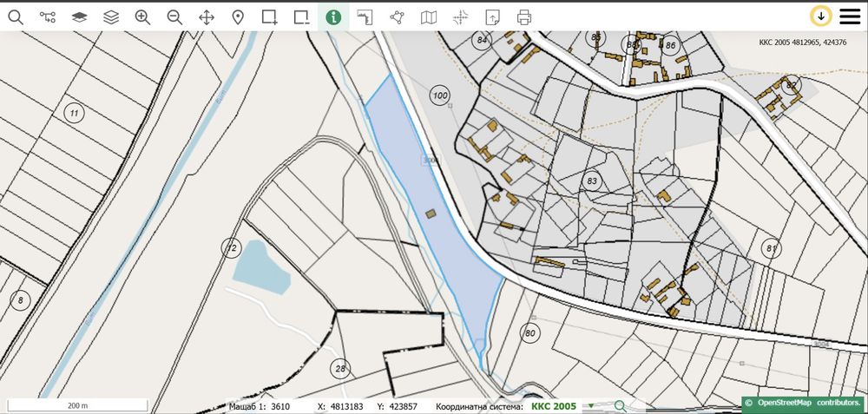Viewport: 868px width, 414px height.
Task: Click the circled label 8 on map
Action: (x=21, y=300)
